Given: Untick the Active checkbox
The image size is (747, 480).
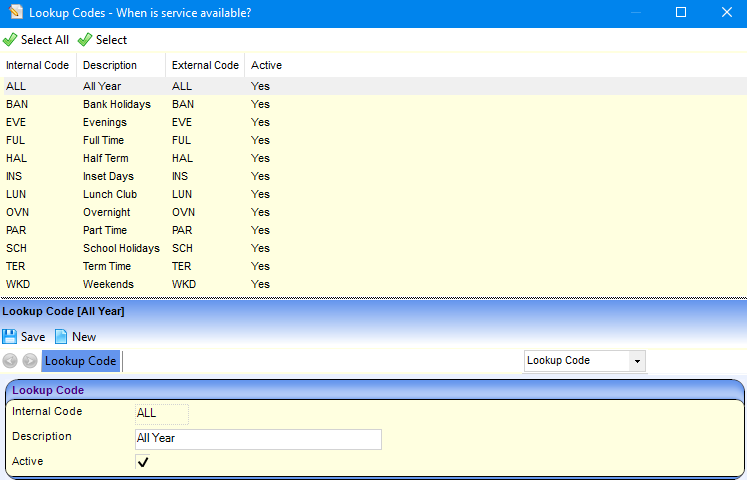Looking at the screenshot, I should [x=143, y=462].
